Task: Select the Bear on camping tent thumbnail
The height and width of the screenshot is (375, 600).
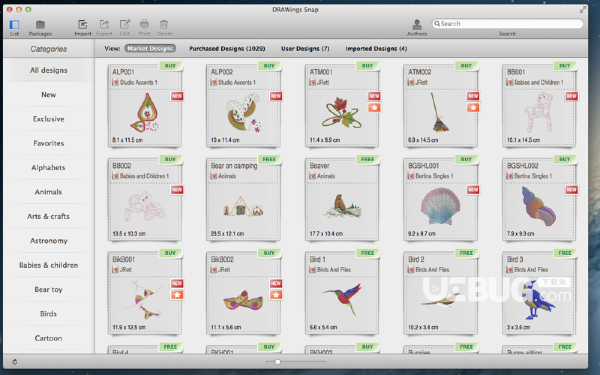Action: [x=243, y=207]
